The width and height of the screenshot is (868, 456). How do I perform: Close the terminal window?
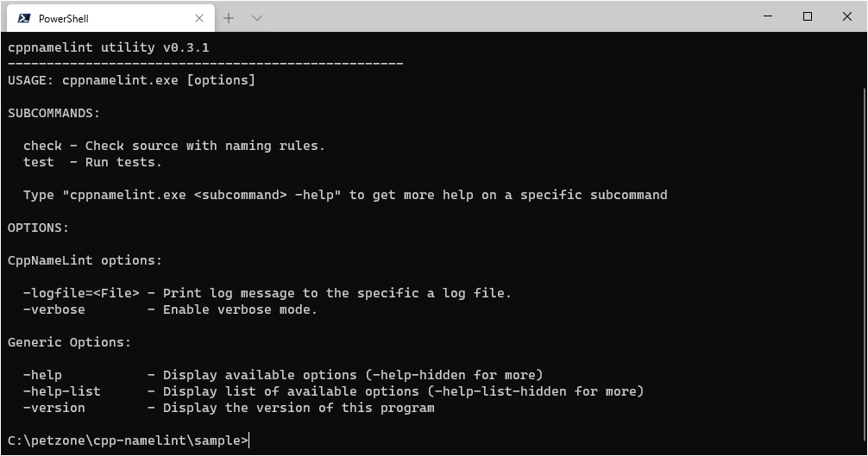point(847,16)
